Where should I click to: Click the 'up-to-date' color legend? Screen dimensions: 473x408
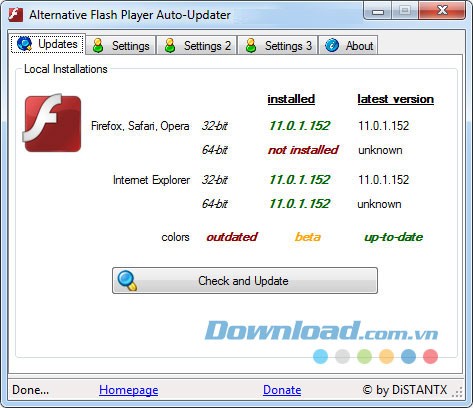tap(393, 237)
